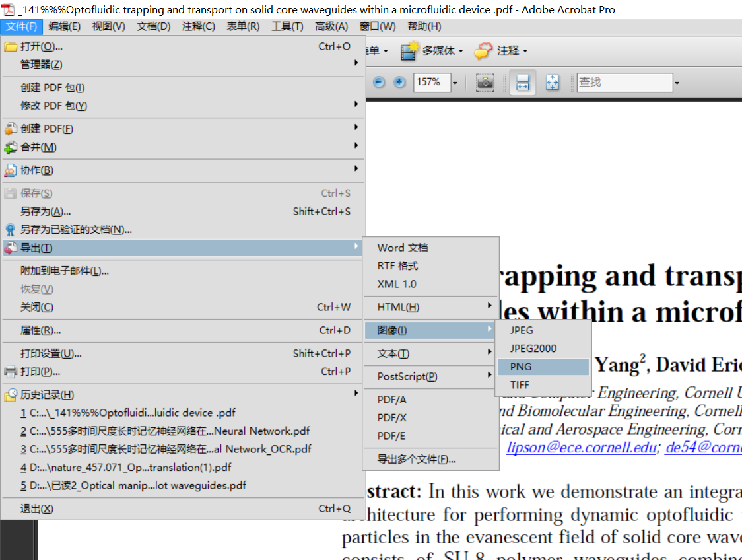
Task: Click the folder icon next to 打开
Action: (11, 47)
